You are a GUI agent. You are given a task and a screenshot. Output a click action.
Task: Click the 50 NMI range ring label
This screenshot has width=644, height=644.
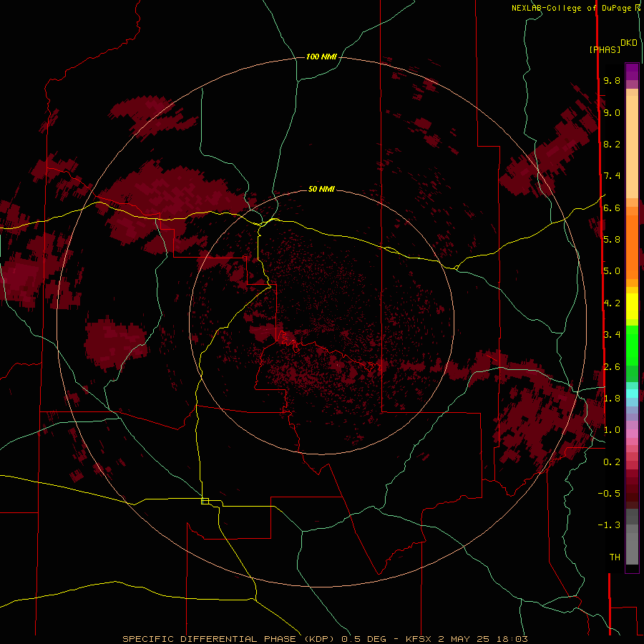tap(321, 189)
